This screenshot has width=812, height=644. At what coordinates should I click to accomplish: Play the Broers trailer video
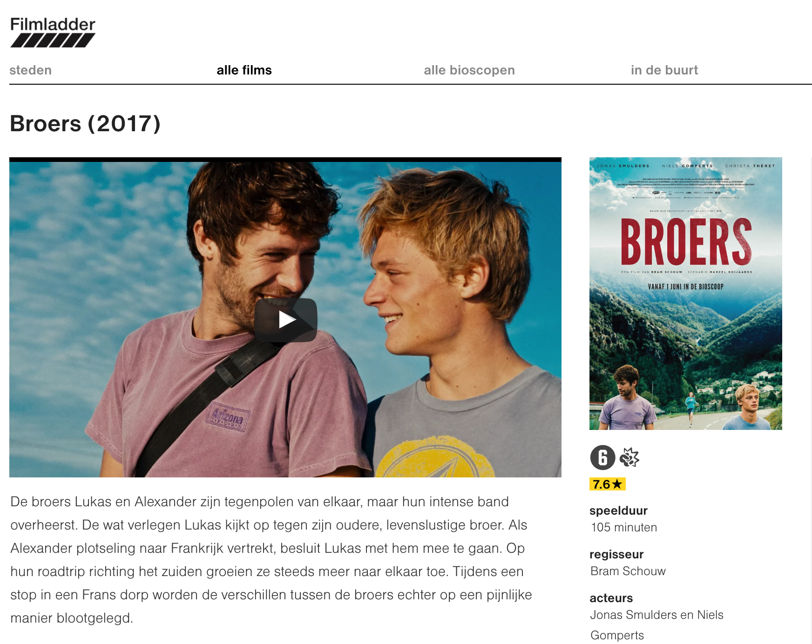coord(286,320)
